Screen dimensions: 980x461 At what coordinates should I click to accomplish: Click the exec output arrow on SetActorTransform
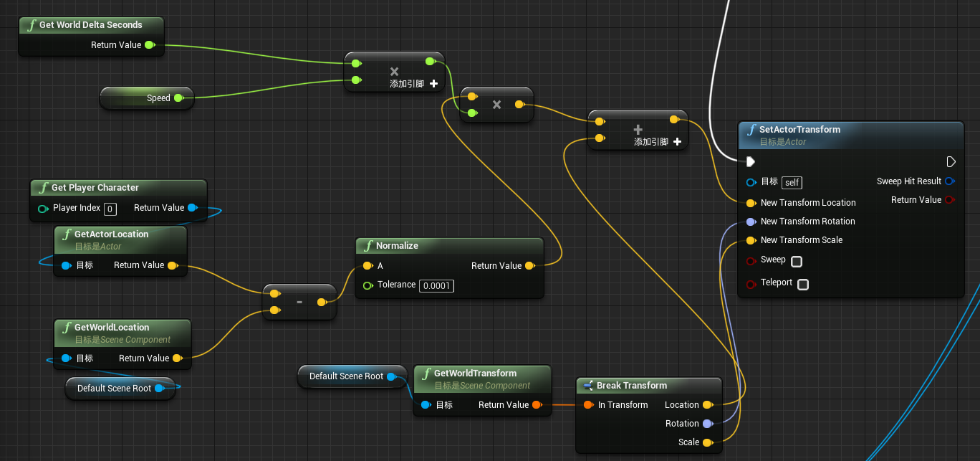[951, 161]
